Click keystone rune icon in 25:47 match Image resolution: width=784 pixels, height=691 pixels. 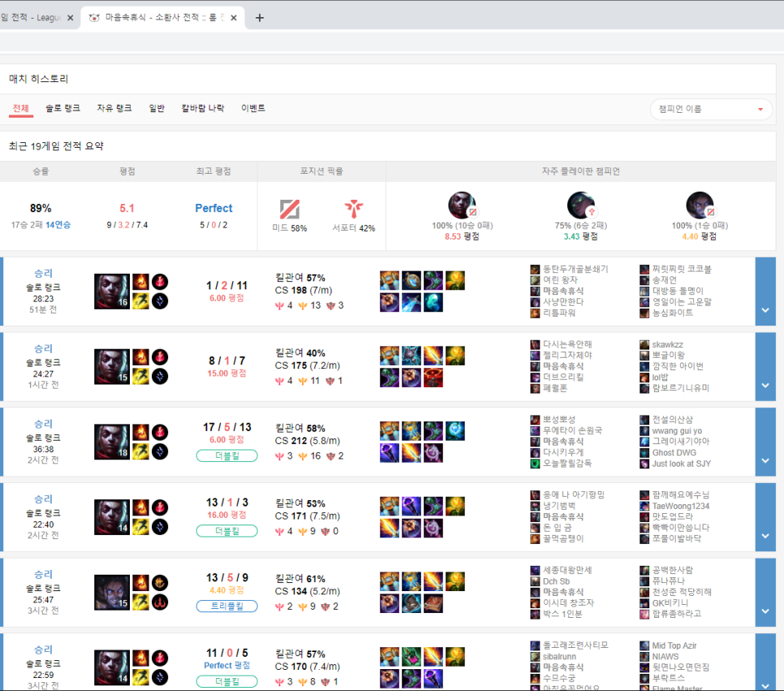[x=160, y=583]
